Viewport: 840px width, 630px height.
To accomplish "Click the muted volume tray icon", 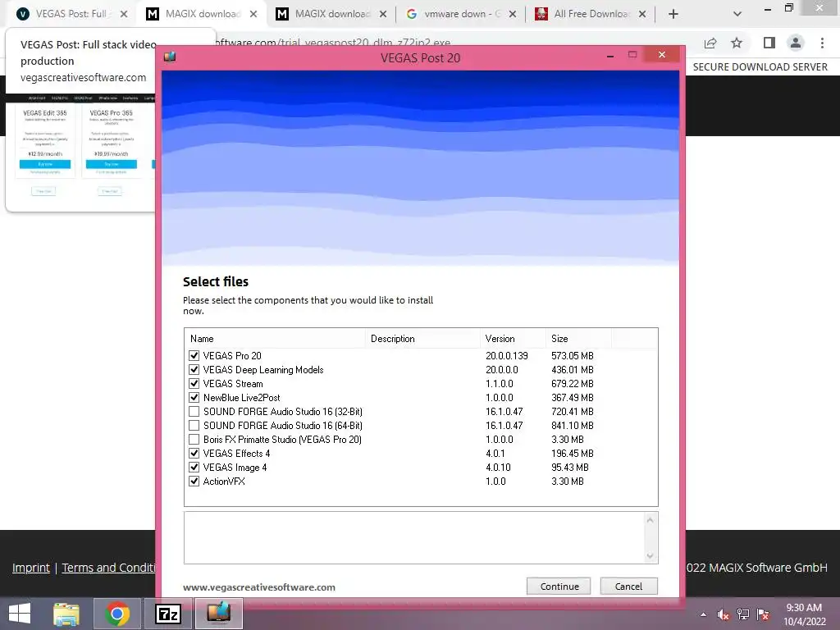I will click(x=724, y=614).
